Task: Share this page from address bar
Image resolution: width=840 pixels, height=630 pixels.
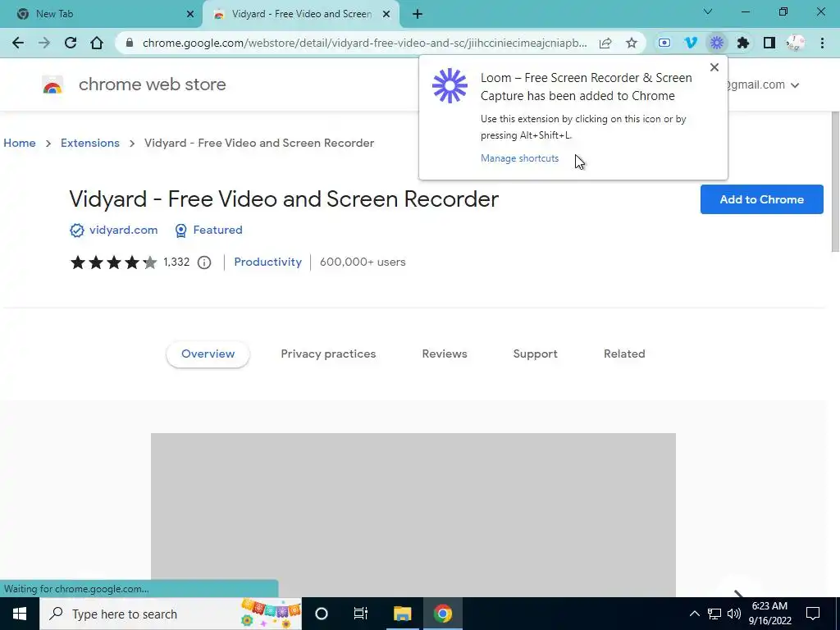Action: pos(605,43)
